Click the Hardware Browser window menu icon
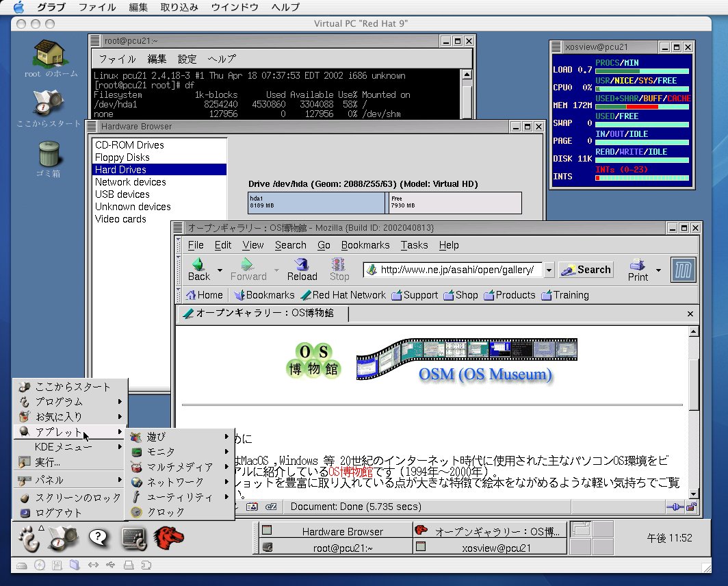This screenshot has height=586, width=728. click(92, 127)
